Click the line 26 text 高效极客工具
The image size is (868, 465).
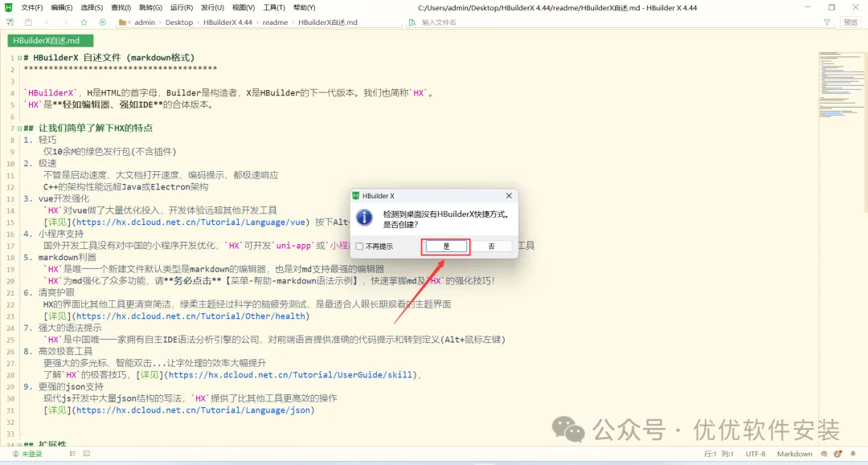pos(65,351)
